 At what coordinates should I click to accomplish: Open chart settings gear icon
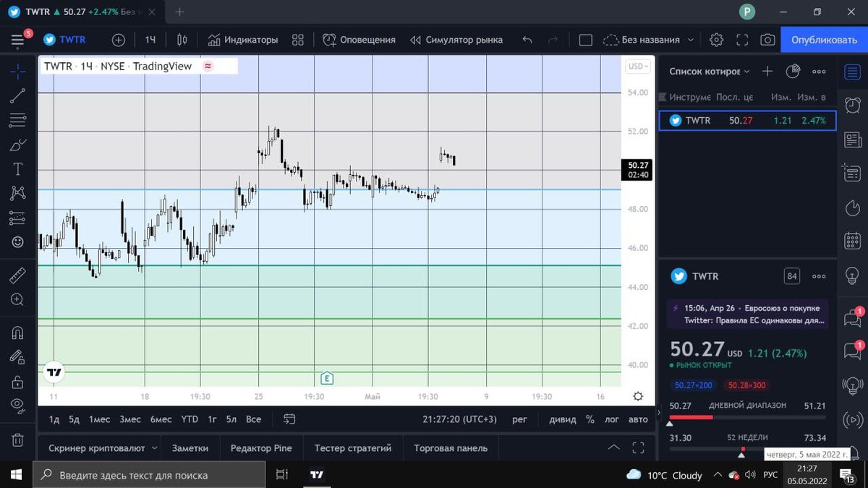pos(716,40)
